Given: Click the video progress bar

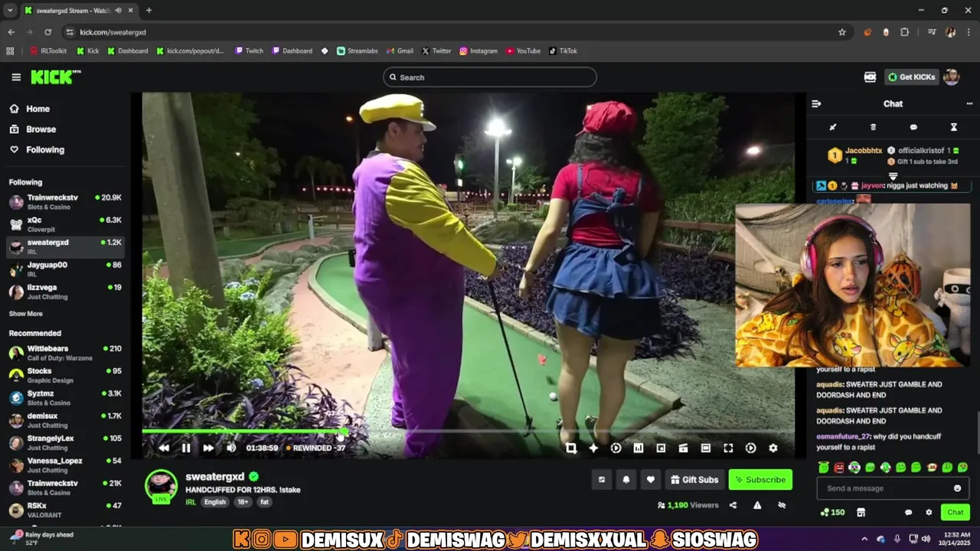Looking at the screenshot, I should [x=469, y=432].
